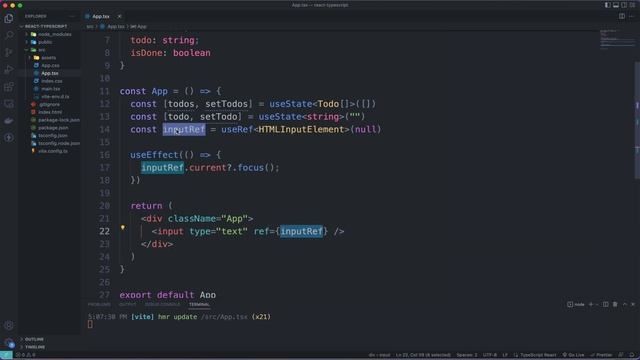Open tsconfig.node.json in the explorer

[x=59, y=143]
